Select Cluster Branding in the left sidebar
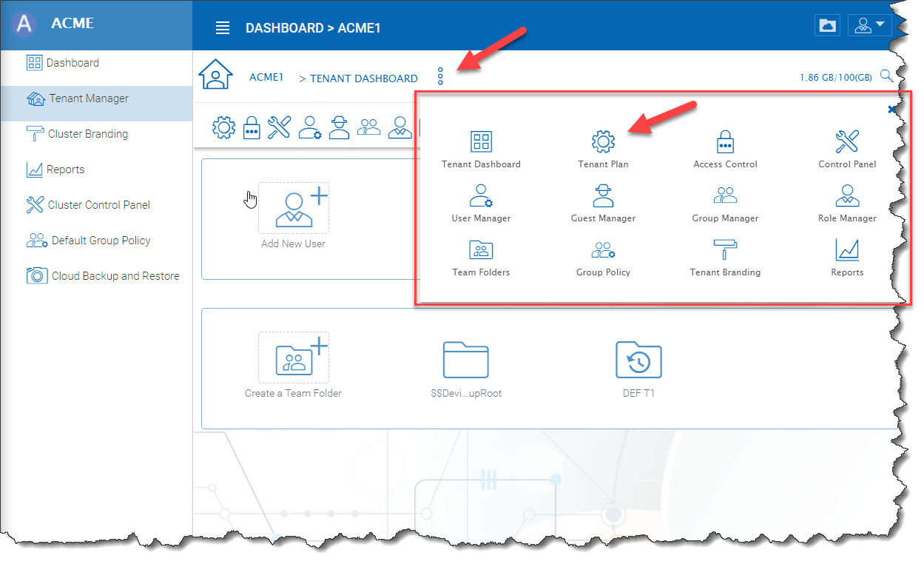The width and height of the screenshot is (924, 564). click(96, 134)
